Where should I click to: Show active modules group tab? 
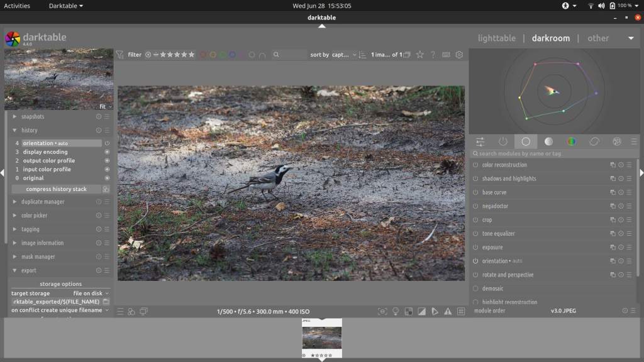click(502, 141)
